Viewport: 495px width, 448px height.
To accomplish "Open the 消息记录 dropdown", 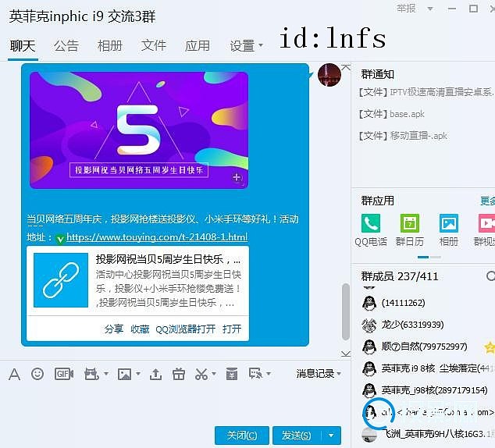I will point(319,374).
